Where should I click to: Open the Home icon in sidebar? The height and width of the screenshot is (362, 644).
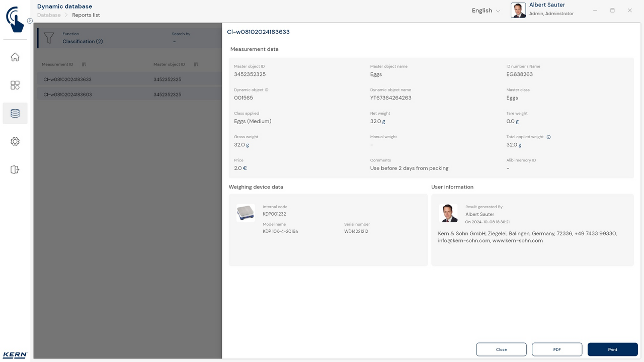[x=15, y=57]
